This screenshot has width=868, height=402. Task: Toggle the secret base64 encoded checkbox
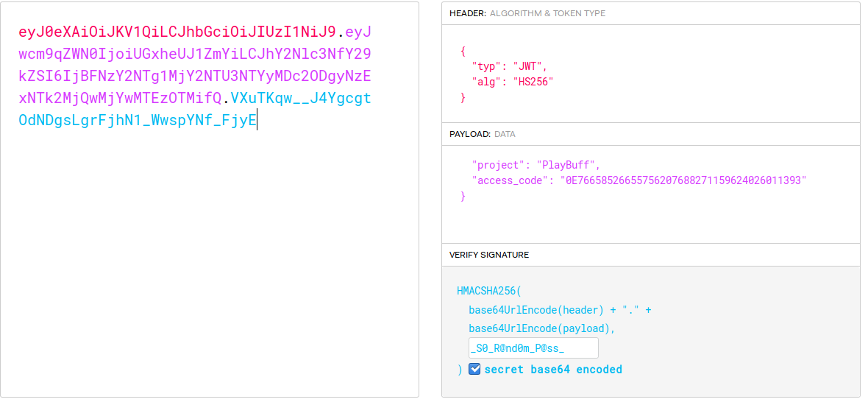coord(474,369)
